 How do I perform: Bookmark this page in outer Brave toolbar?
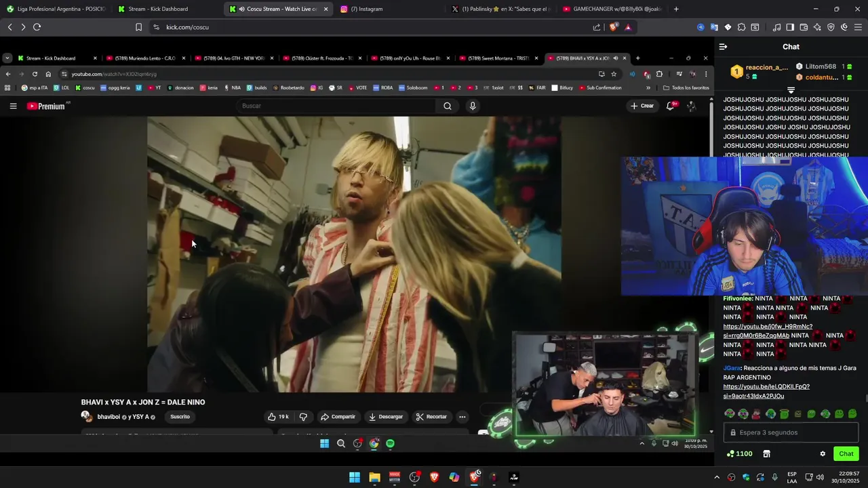138,27
